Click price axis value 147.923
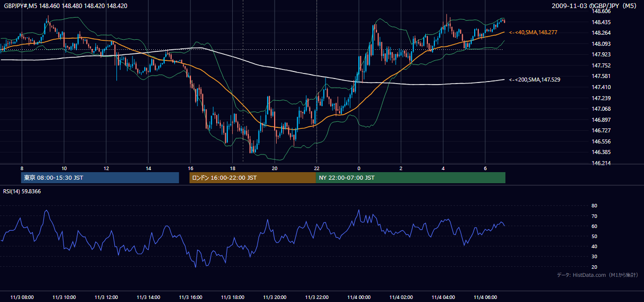Viewport: 644px width, 302px height. click(x=601, y=54)
